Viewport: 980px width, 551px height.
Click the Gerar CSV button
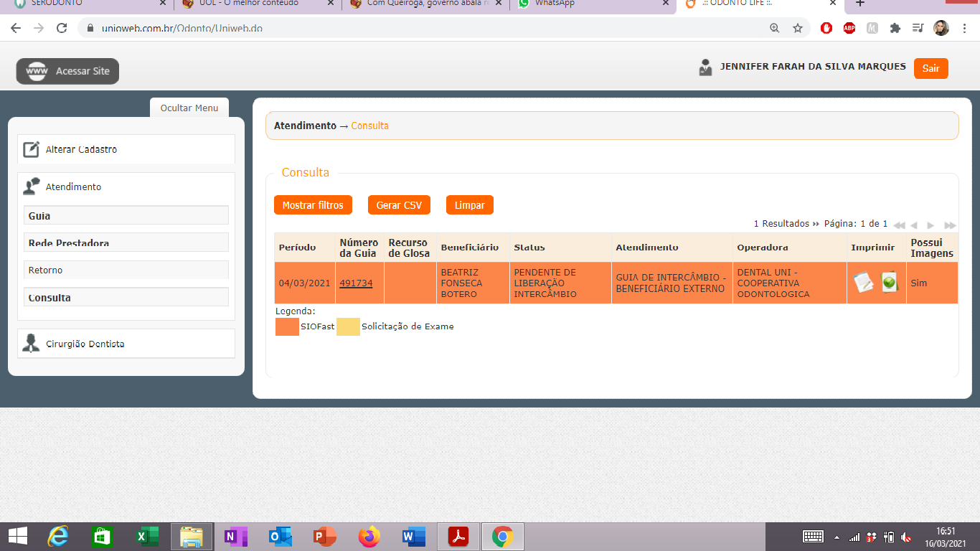399,205
